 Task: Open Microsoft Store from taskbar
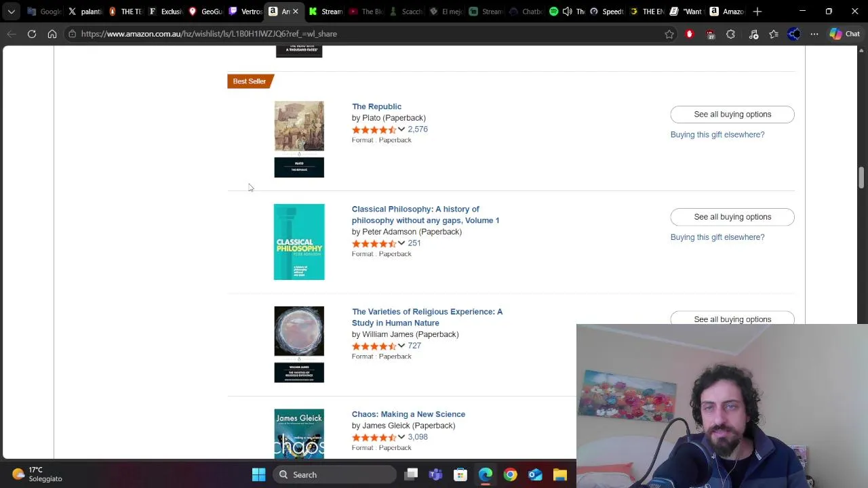tap(460, 474)
